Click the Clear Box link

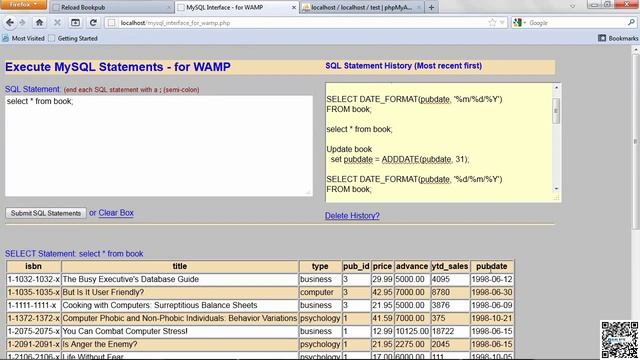[x=116, y=213]
